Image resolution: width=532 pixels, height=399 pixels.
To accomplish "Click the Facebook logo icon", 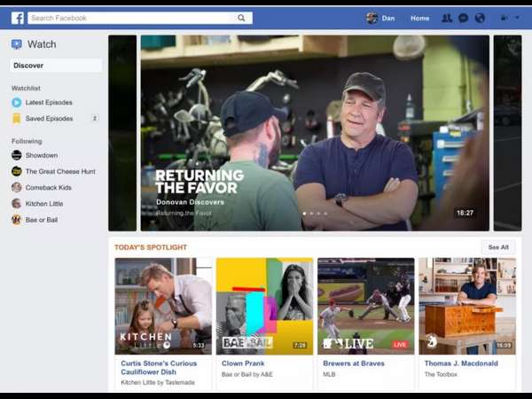I will (17, 18).
